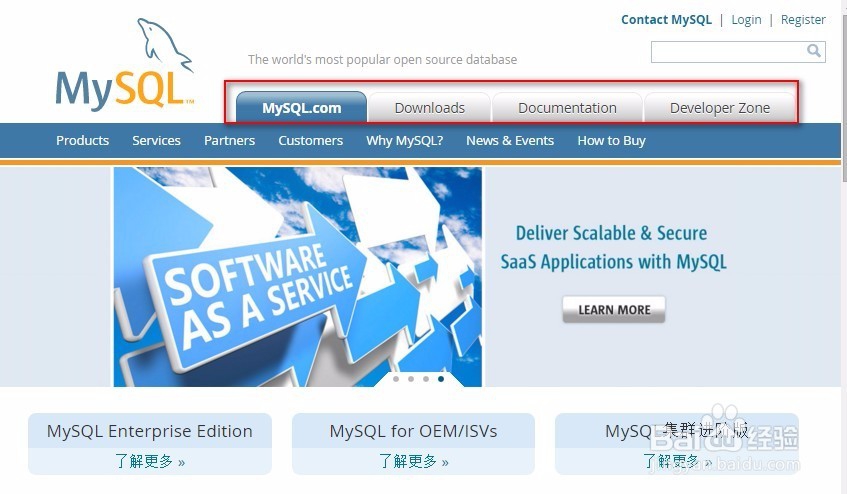Open the MySQL 集群进阶版 card heading
The width and height of the screenshot is (847, 494).
(x=676, y=431)
